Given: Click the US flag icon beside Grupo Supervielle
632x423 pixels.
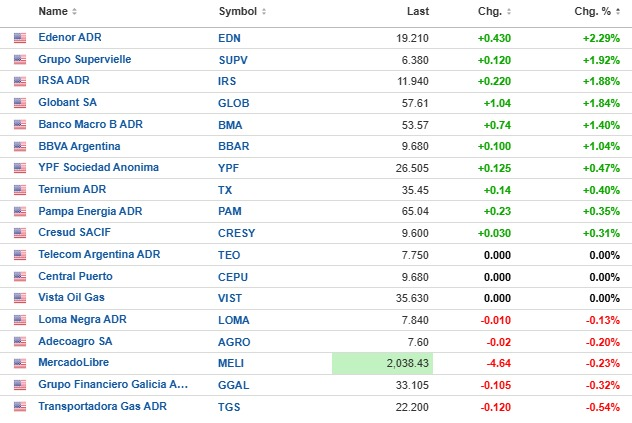Looking at the screenshot, I should pos(20,60).
